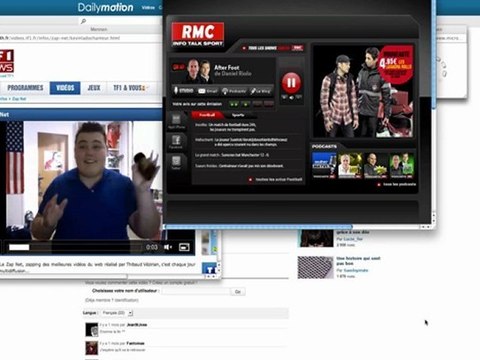
Task: Click the Dailymotion logo
Action: tap(105, 7)
